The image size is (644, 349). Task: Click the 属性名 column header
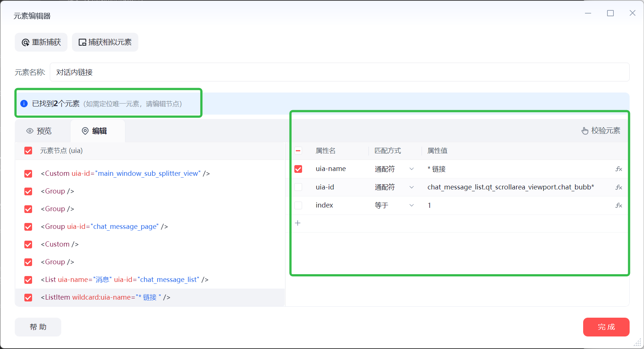[326, 151]
